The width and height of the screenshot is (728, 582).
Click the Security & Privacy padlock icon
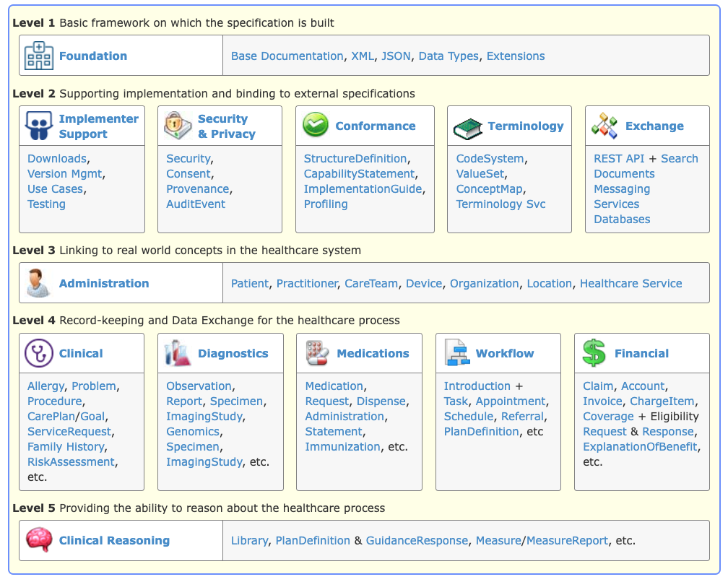pyautogui.click(x=178, y=126)
